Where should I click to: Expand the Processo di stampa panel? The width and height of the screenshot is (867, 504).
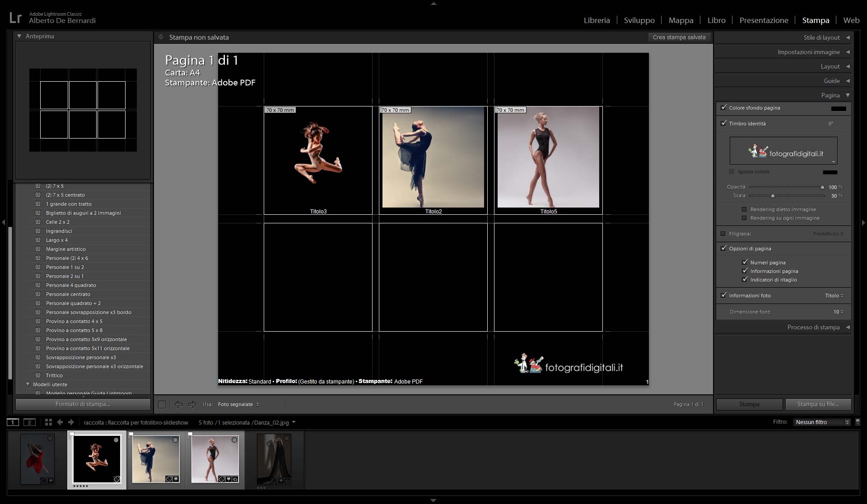tap(813, 327)
